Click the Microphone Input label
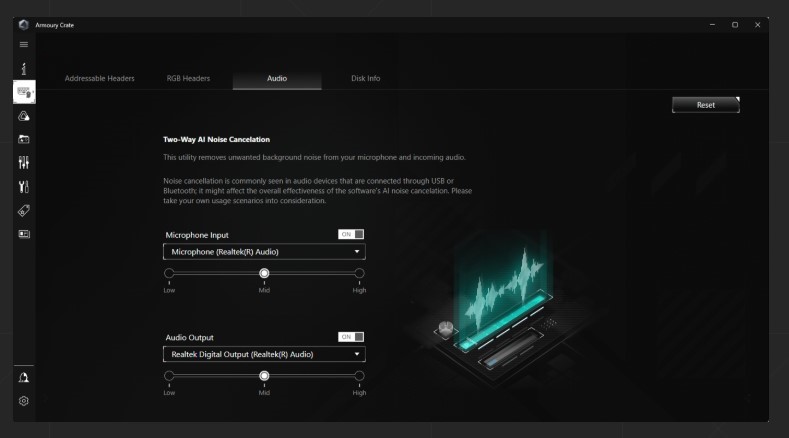The width and height of the screenshot is (789, 438). [197, 235]
